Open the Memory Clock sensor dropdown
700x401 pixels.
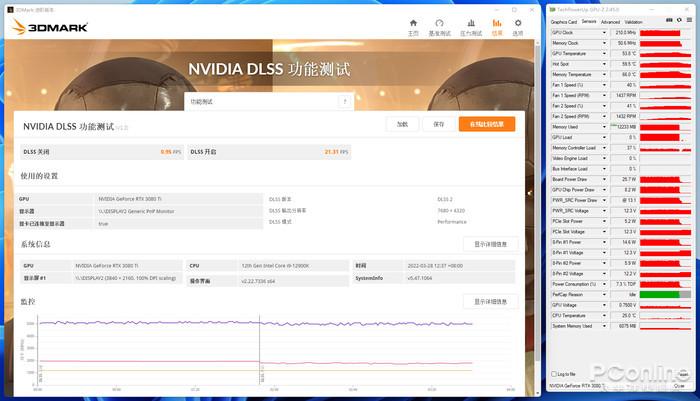[x=604, y=43]
